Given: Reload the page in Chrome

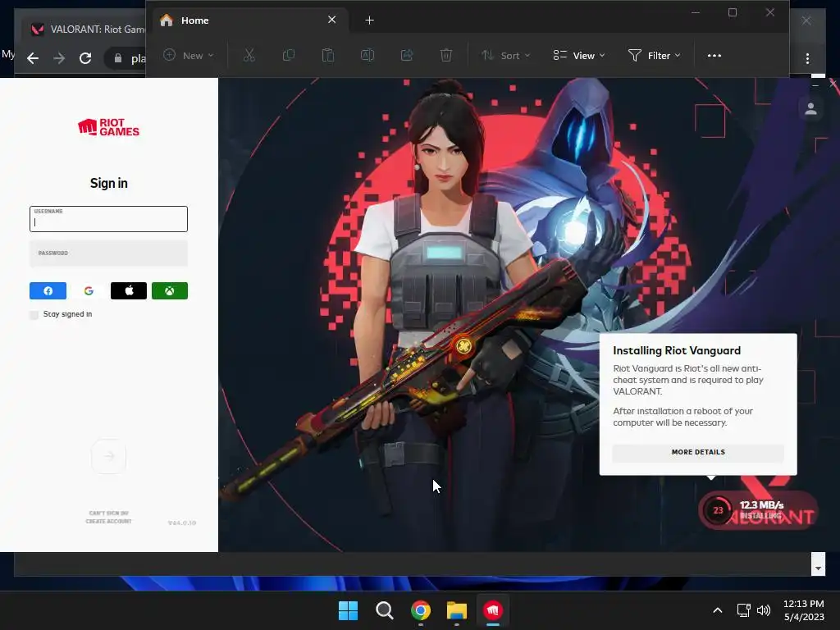Looking at the screenshot, I should coord(85,58).
